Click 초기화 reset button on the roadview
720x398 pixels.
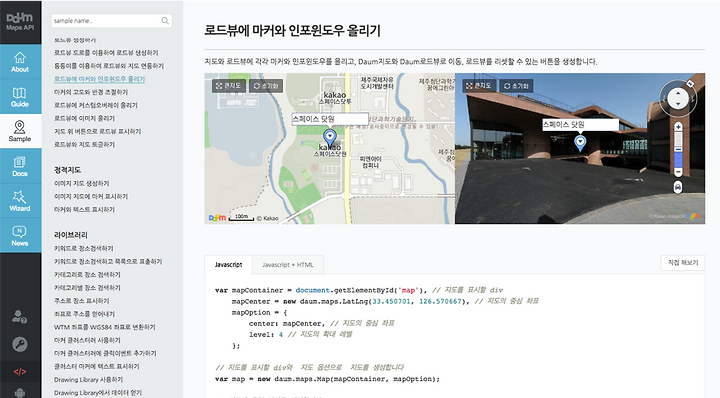tap(516, 86)
